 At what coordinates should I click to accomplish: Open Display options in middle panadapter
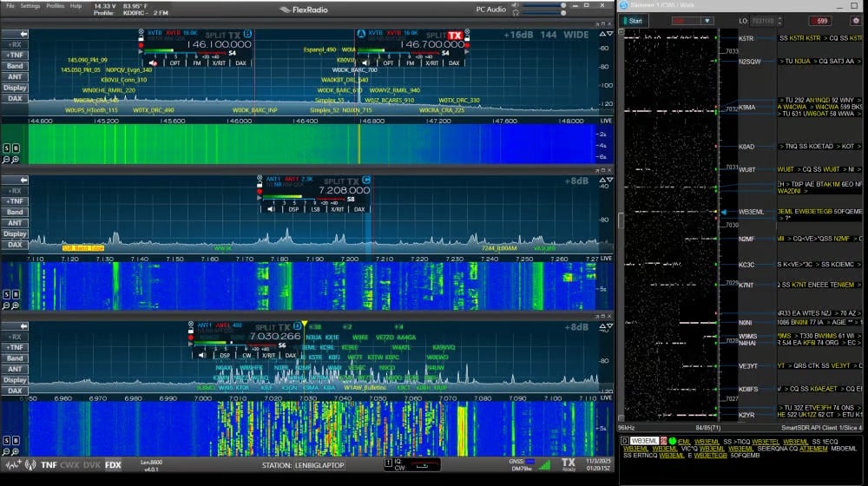point(15,233)
